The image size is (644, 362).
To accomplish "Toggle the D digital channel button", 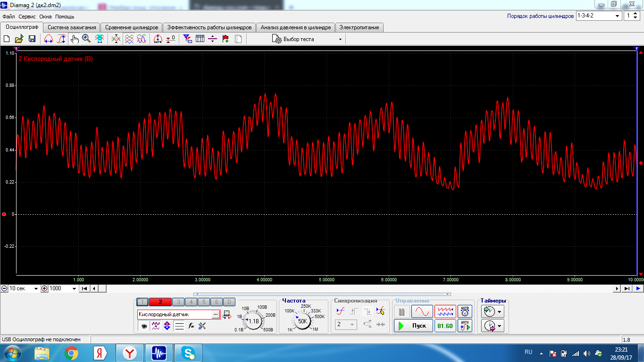I will click(228, 302).
